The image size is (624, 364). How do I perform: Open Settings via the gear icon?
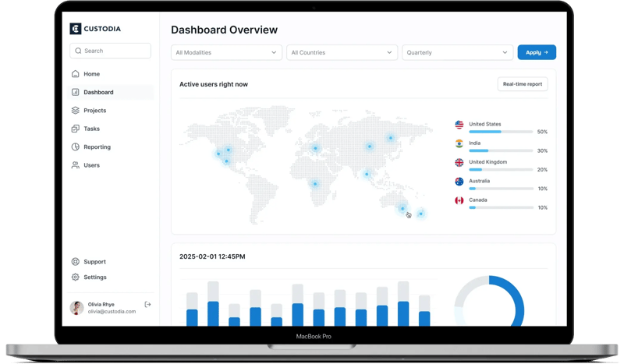pyautogui.click(x=76, y=277)
